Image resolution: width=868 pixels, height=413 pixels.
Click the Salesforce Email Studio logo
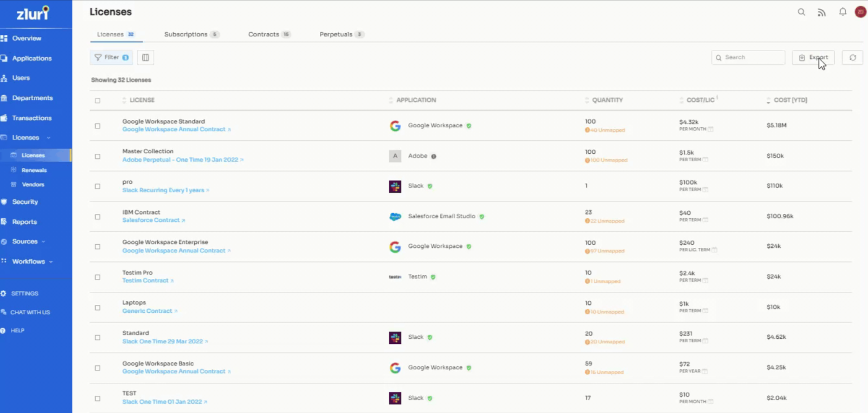395,217
